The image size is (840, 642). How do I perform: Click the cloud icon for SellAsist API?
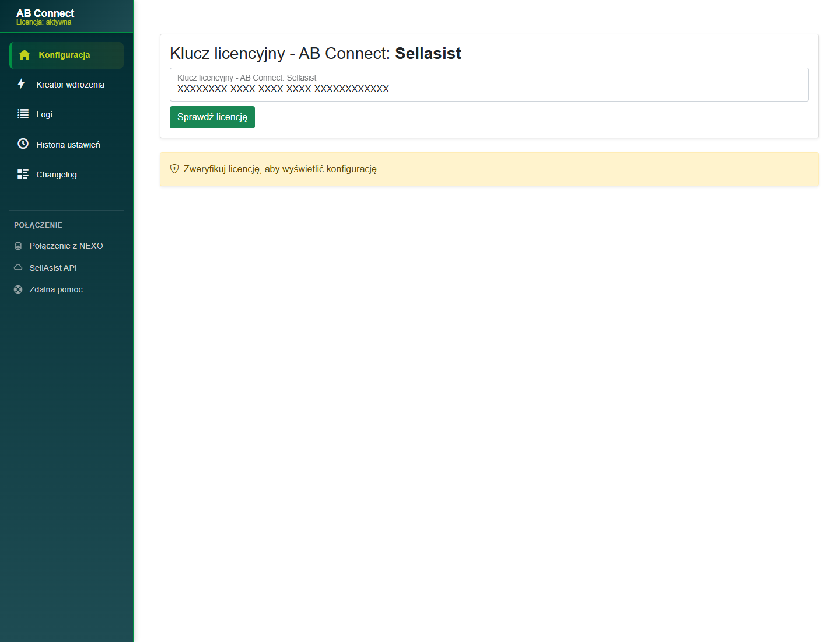point(18,267)
